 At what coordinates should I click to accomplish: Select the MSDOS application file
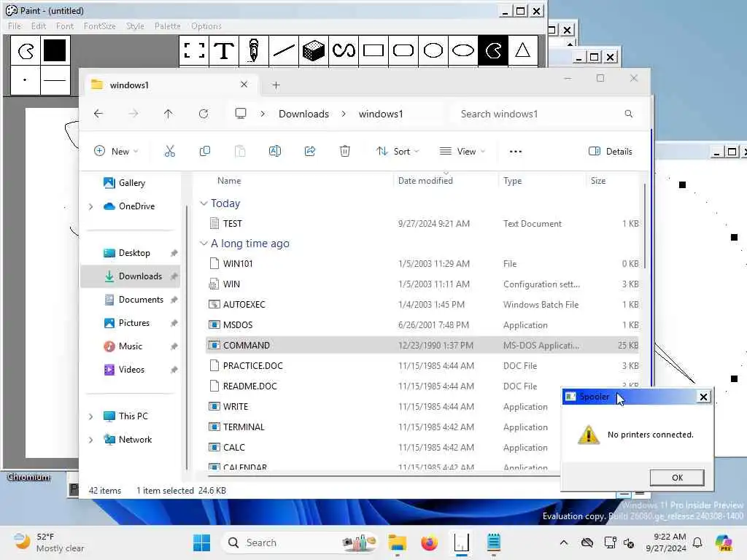pos(423,325)
